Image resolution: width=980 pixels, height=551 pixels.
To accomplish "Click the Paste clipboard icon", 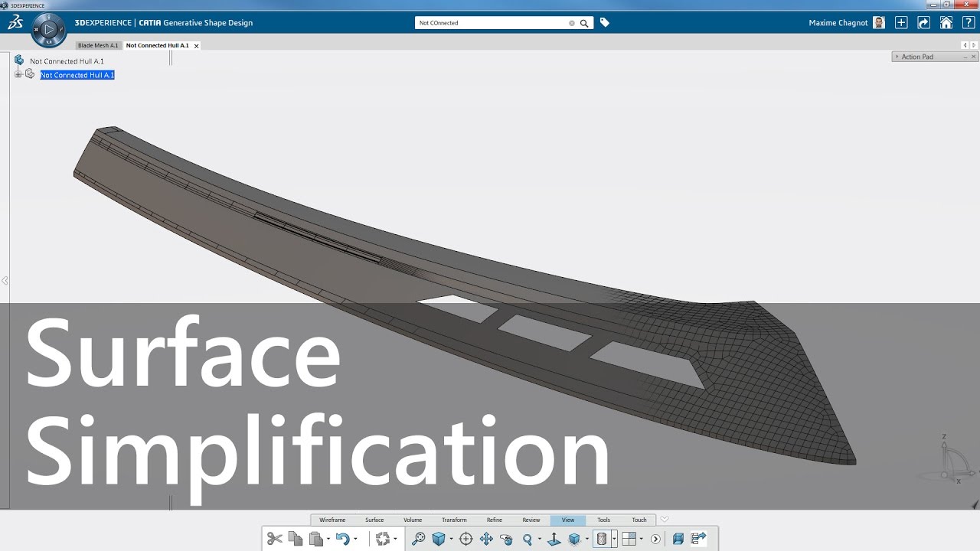I will pyautogui.click(x=315, y=539).
